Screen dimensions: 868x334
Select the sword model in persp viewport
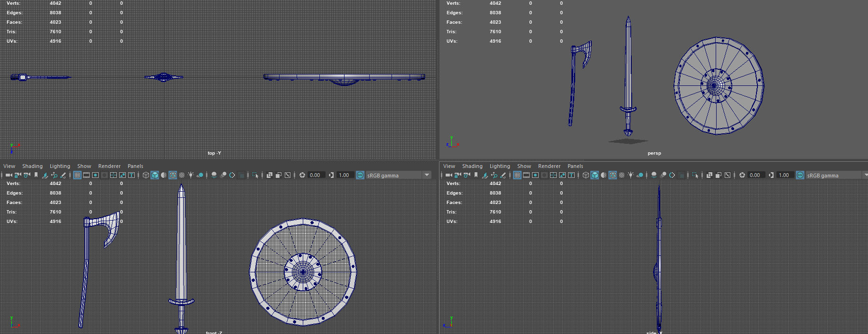tap(628, 76)
